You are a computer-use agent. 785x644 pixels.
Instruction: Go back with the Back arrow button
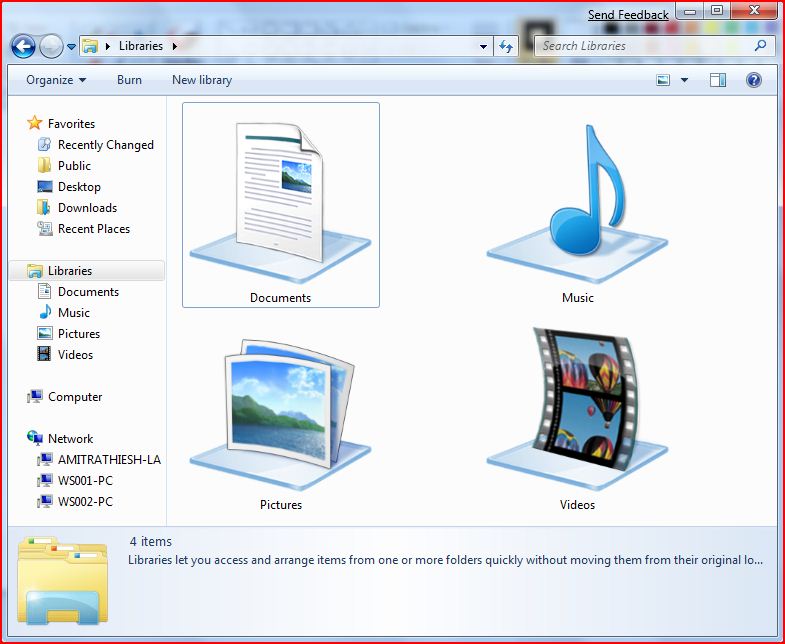(23, 47)
